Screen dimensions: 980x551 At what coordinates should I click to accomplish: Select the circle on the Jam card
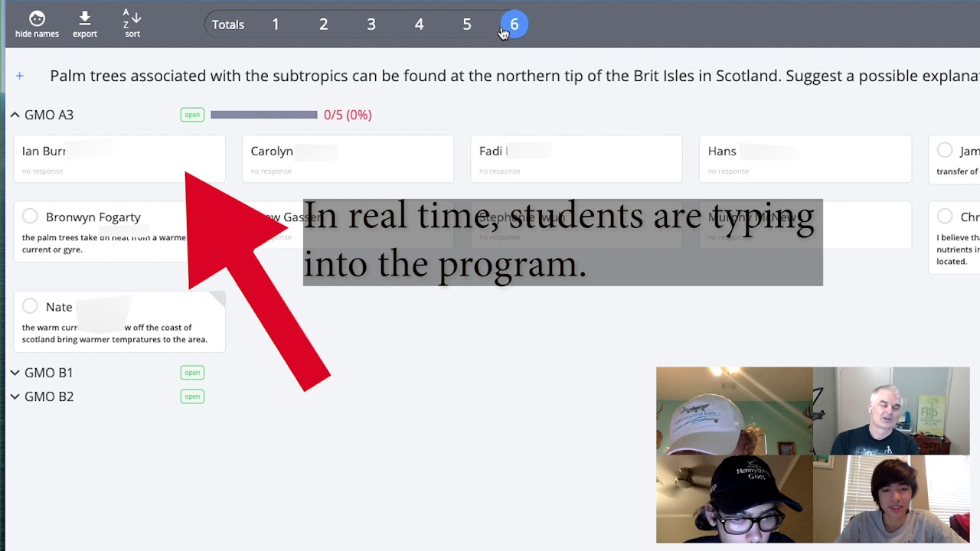point(945,150)
